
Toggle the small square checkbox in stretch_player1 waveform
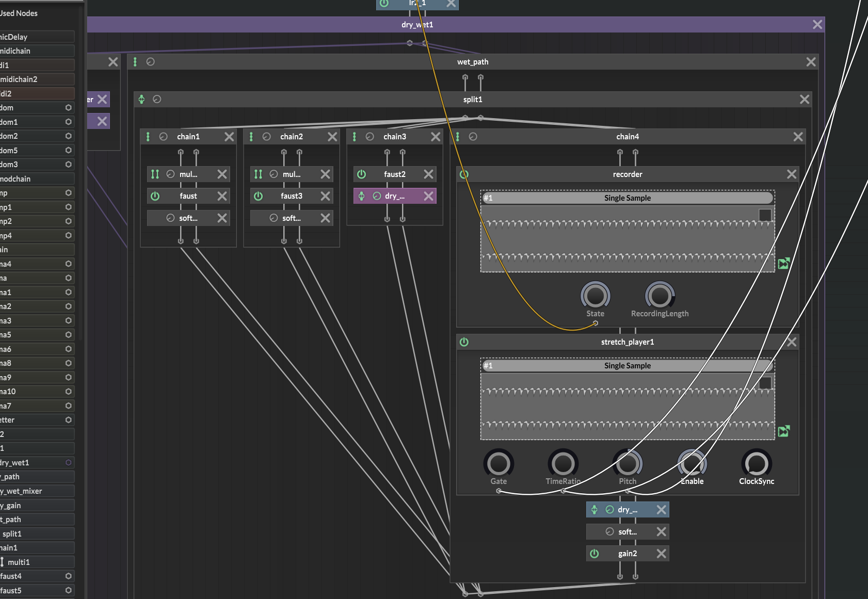765,383
